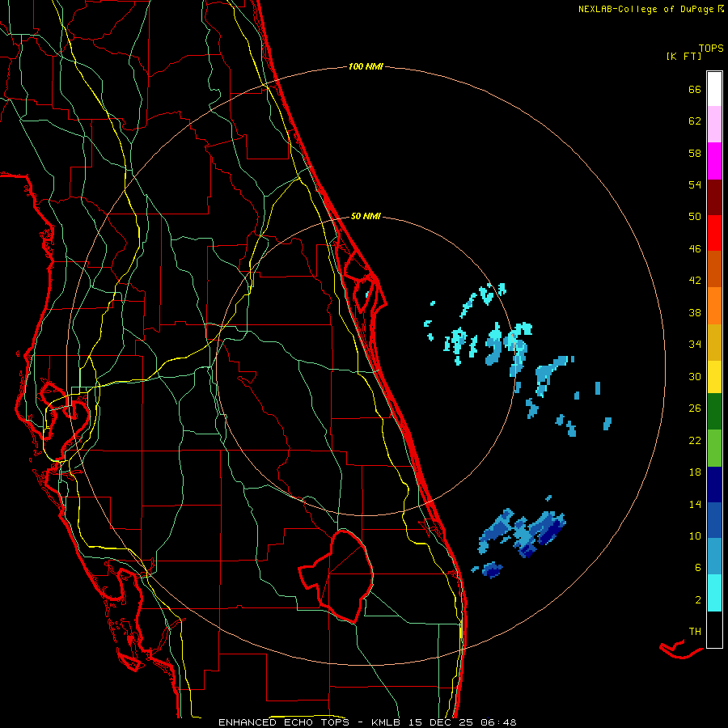Select the gold 34 kft legend swatch

pyautogui.click(x=714, y=341)
